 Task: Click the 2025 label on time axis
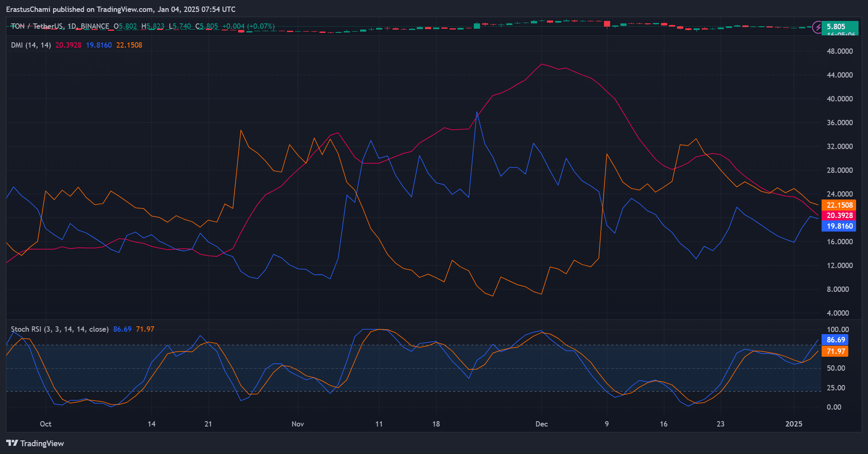point(793,424)
